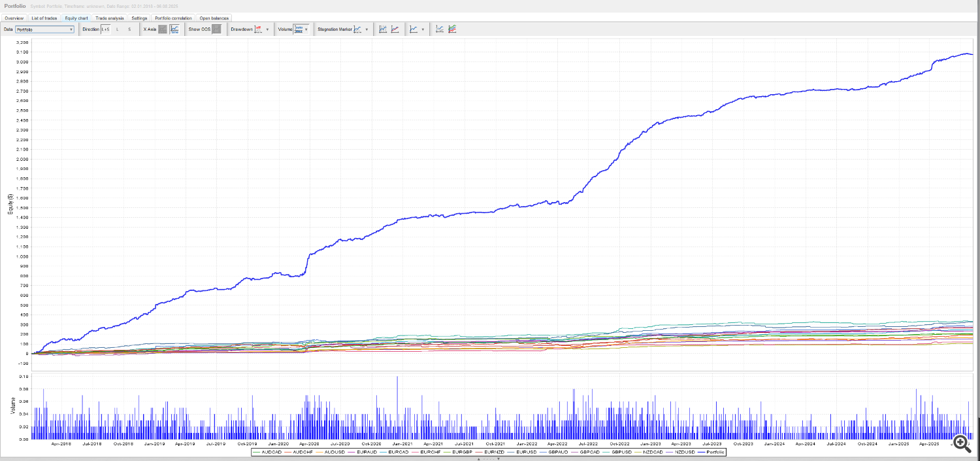This screenshot has width=980, height=461.
Task: Click the last multi-line chart icon in toolbar
Action: pyautogui.click(x=452, y=29)
